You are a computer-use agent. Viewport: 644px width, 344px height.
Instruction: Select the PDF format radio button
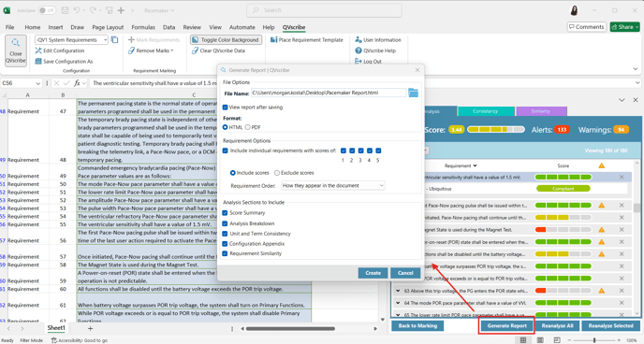(248, 127)
